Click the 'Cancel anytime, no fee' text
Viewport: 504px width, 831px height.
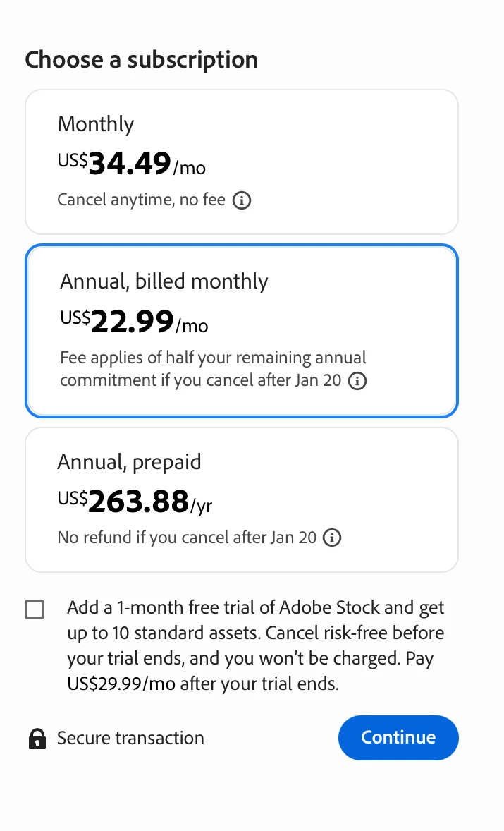[x=142, y=200]
